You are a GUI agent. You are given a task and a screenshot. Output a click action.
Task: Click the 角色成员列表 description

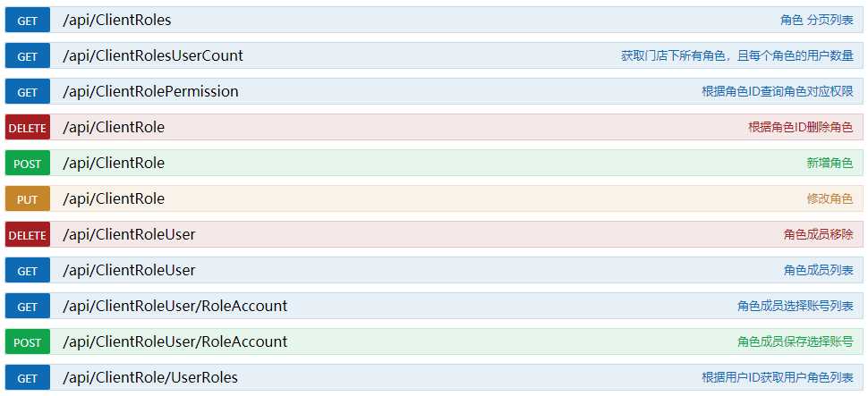pos(819,271)
